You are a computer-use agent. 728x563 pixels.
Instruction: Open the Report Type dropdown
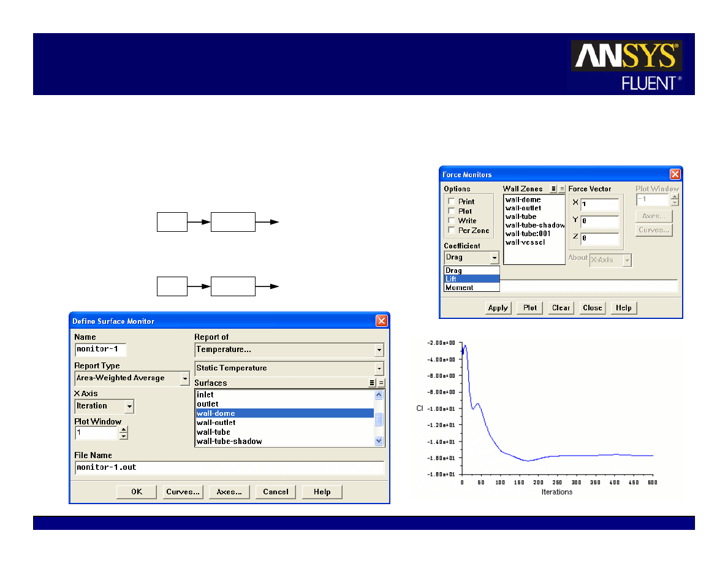pos(185,379)
